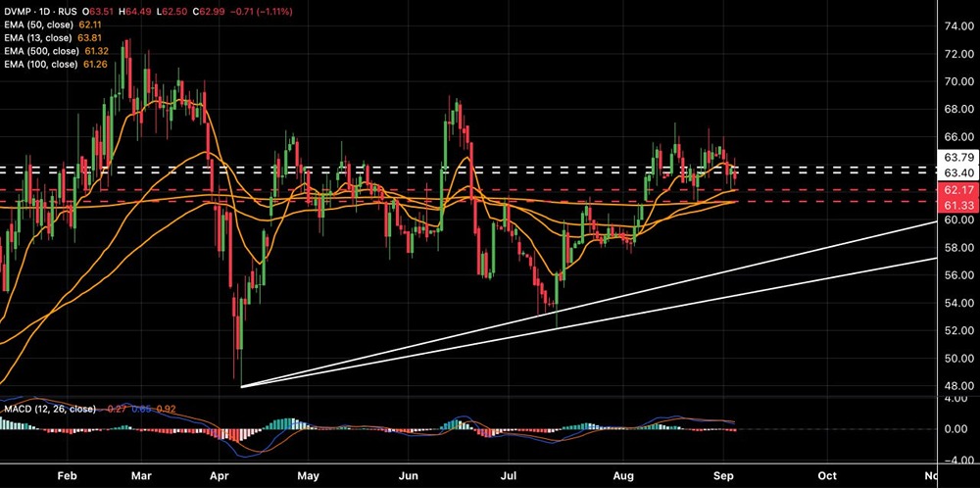Click the Sep date axis label

coord(722,476)
